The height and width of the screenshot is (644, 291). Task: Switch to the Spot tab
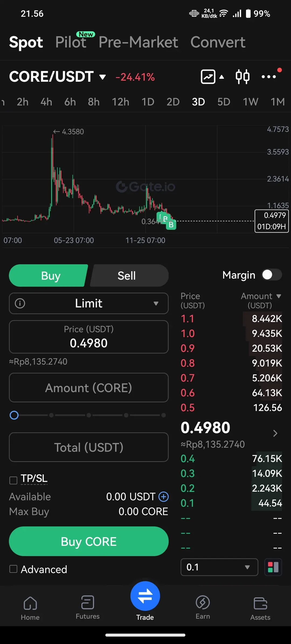coord(26,42)
